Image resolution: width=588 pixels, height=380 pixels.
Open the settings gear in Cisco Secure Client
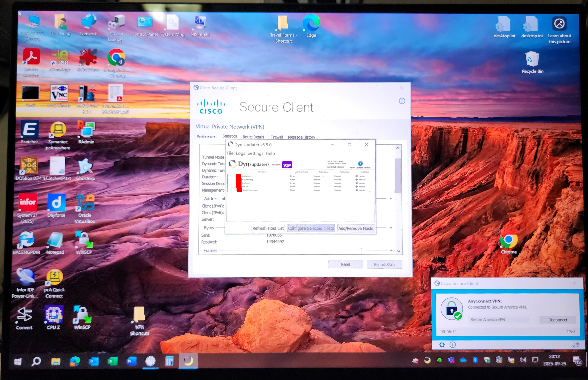(x=442, y=345)
